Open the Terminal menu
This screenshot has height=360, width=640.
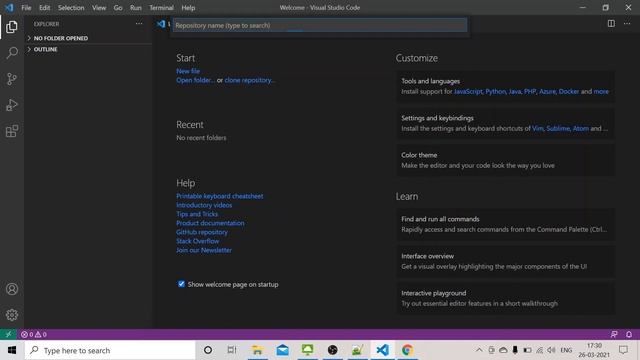click(x=161, y=8)
